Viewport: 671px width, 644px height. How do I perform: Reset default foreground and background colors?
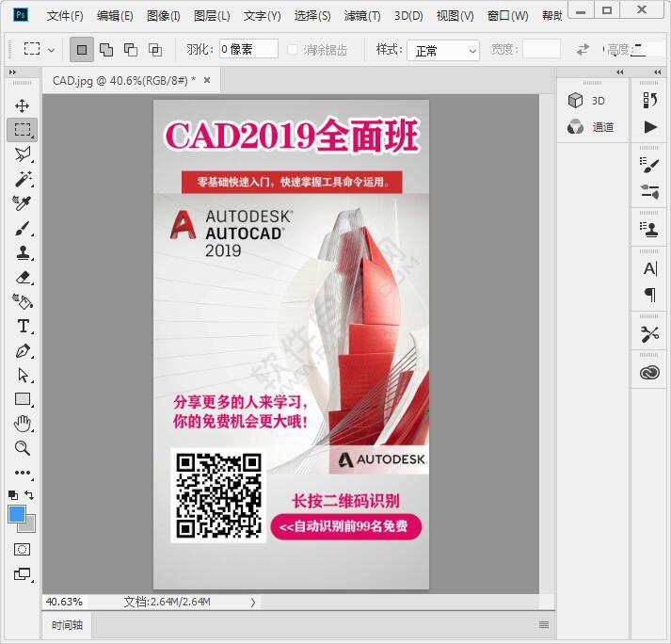click(13, 495)
